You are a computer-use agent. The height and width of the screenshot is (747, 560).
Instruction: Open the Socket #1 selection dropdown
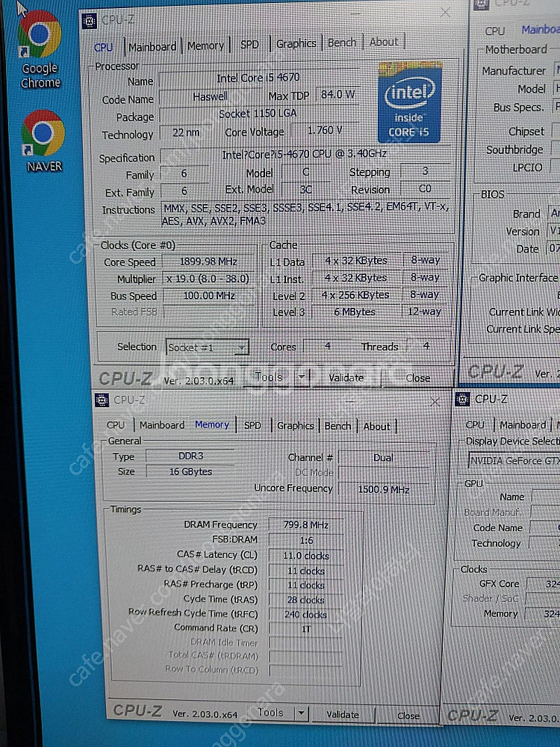point(208,348)
